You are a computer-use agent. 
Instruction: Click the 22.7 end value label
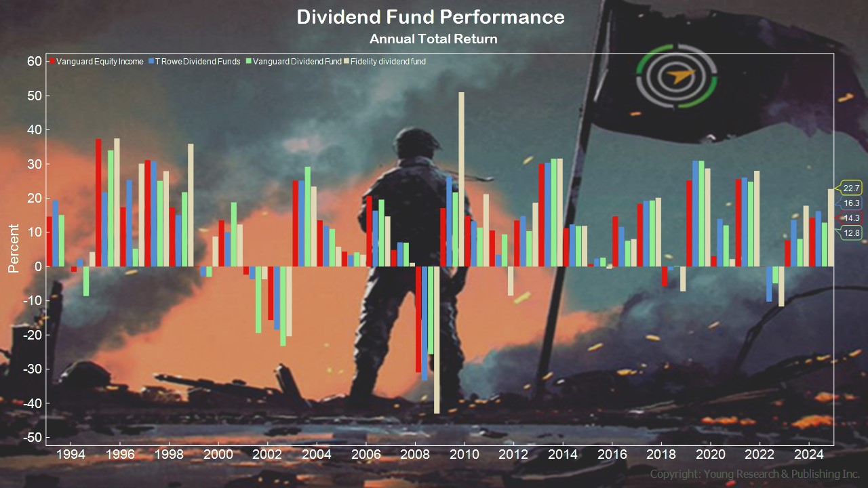851,188
